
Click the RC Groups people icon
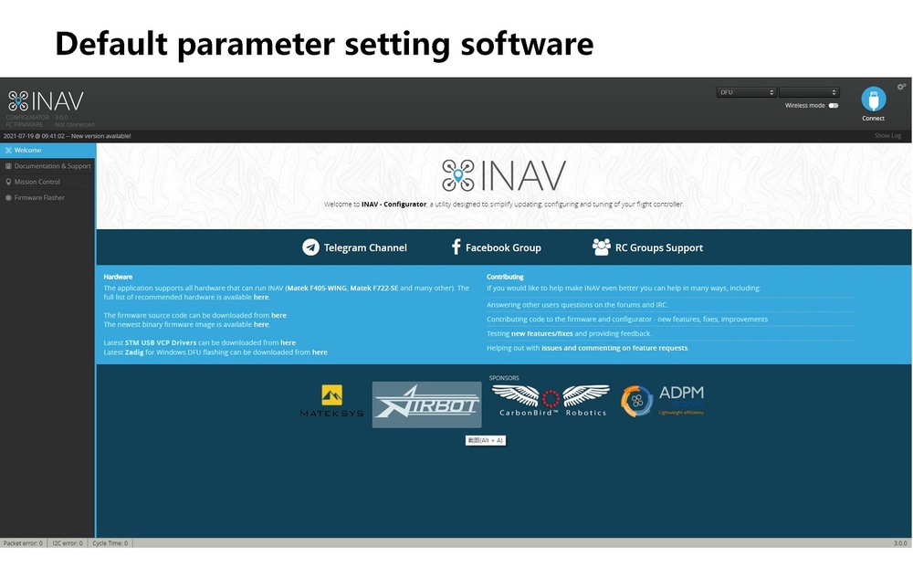(601, 247)
